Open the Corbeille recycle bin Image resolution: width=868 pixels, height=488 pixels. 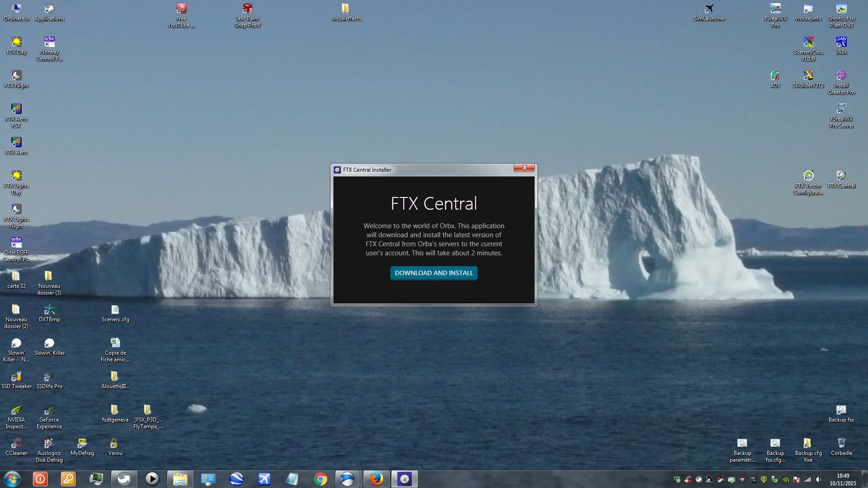click(841, 447)
